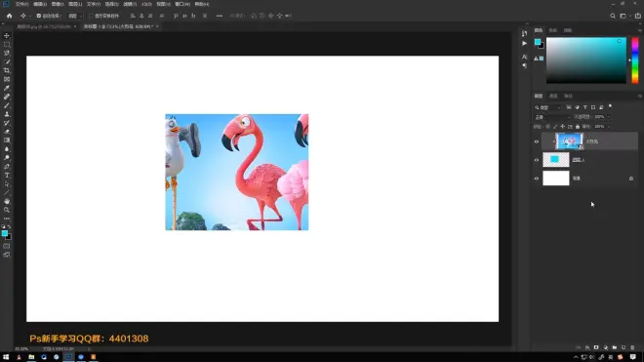Click the rainbow hue slider in Color panel

[x=635, y=60]
